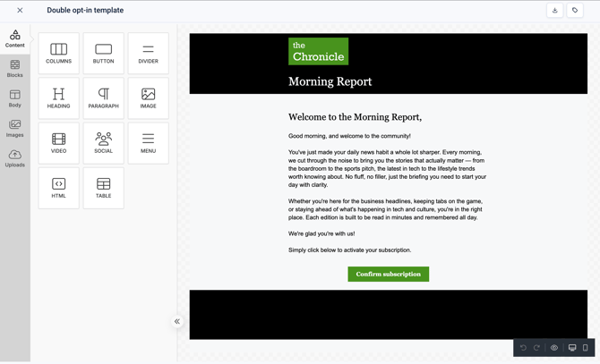Select the Divider content block
600x364 pixels.
tap(148, 53)
